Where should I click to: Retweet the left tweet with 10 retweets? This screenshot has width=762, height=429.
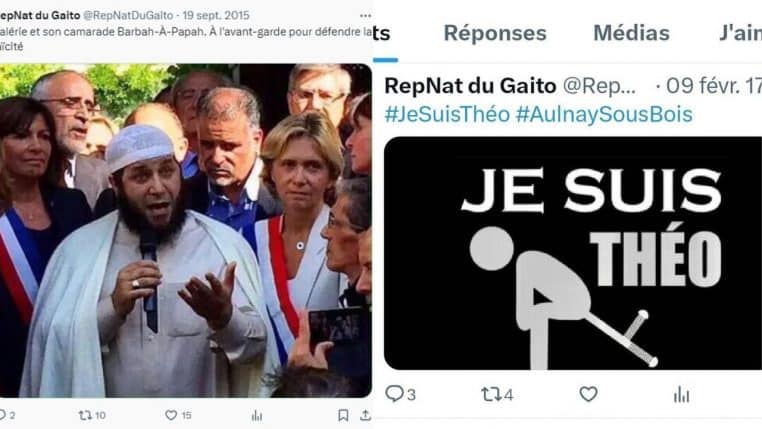[85, 415]
